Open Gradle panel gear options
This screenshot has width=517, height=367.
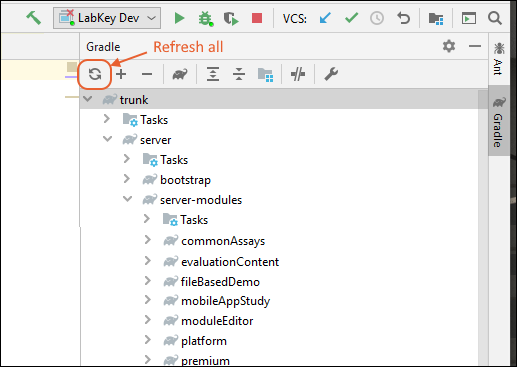(449, 46)
